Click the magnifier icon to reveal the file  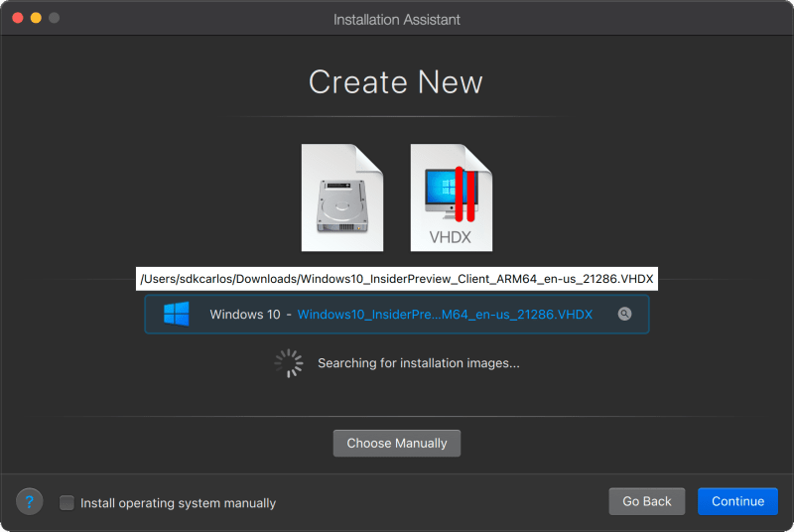[x=624, y=314]
